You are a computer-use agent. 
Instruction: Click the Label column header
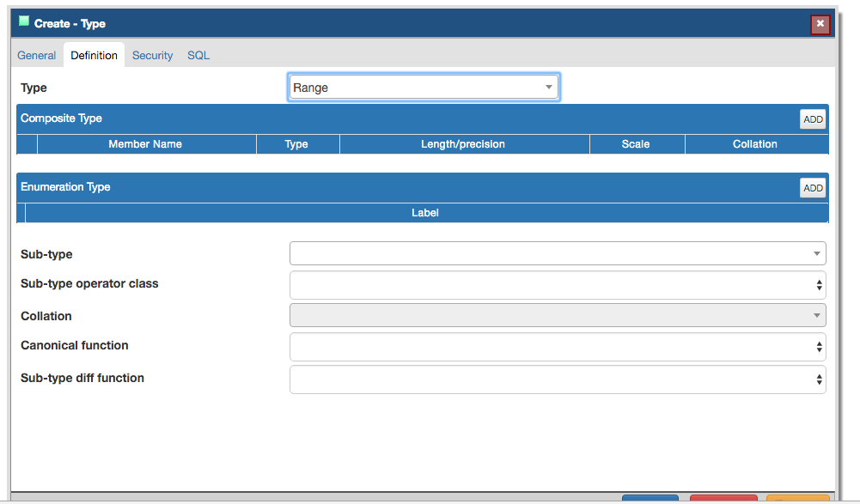(425, 213)
